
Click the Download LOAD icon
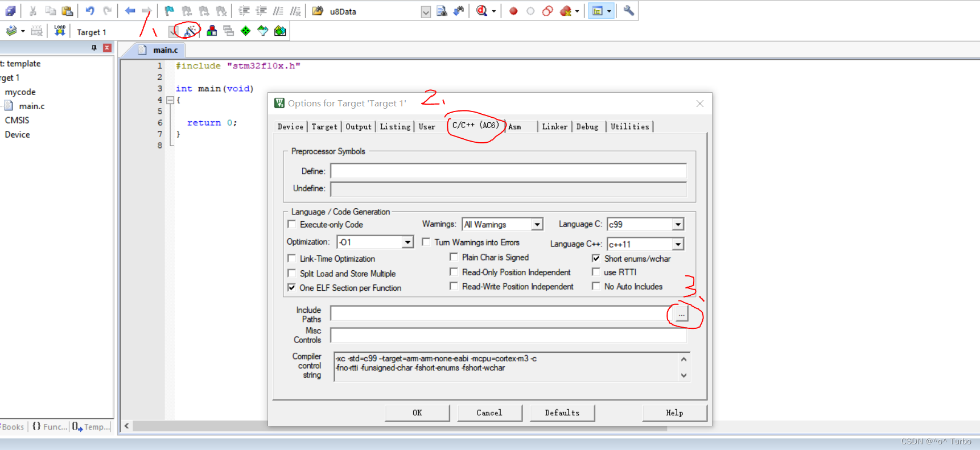coord(60,31)
